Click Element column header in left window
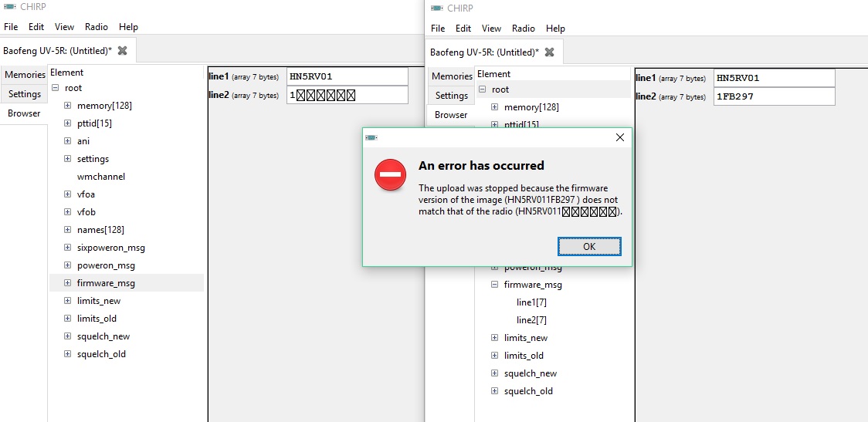Viewport: 868px width, 422px height. point(66,73)
